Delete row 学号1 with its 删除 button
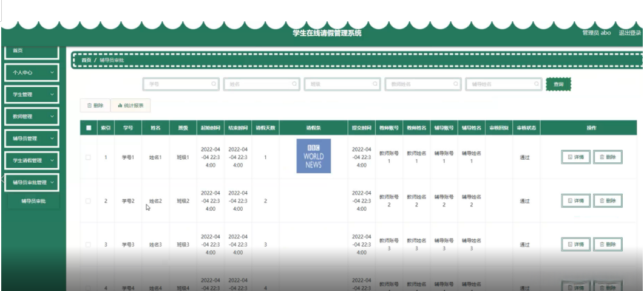 click(608, 157)
